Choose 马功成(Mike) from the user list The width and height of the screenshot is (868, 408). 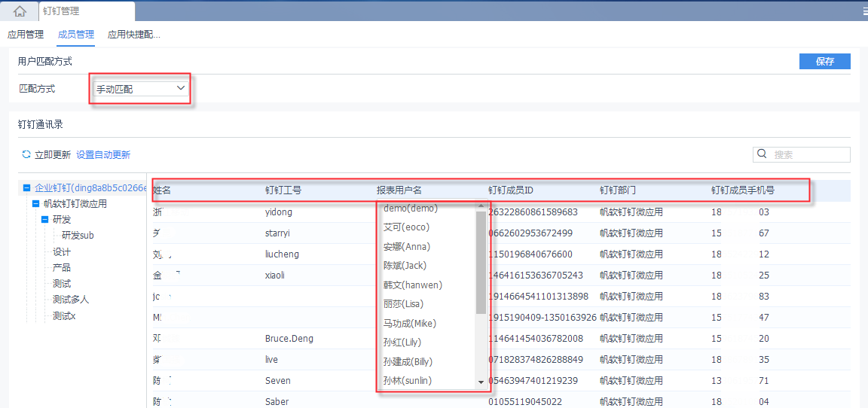409,323
